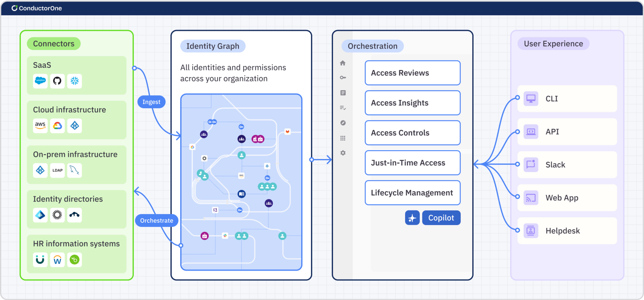This screenshot has width=644, height=300.
Task: Open the home icon in Orchestration sidebar
Action: pyautogui.click(x=343, y=63)
